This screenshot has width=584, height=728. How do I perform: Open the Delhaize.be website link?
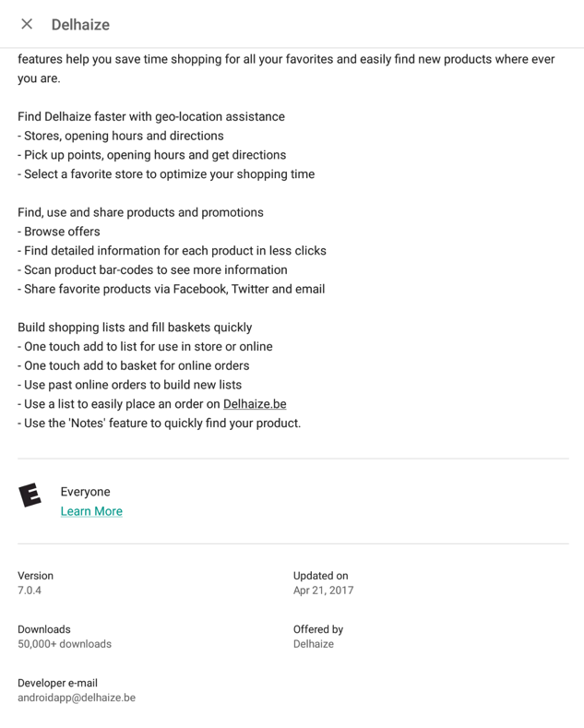(255, 404)
